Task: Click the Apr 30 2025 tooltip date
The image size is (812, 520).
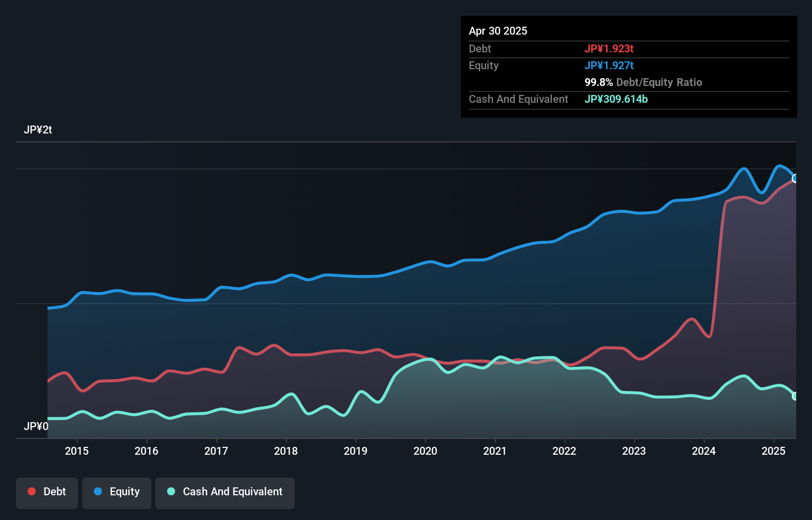Action: [x=498, y=31]
